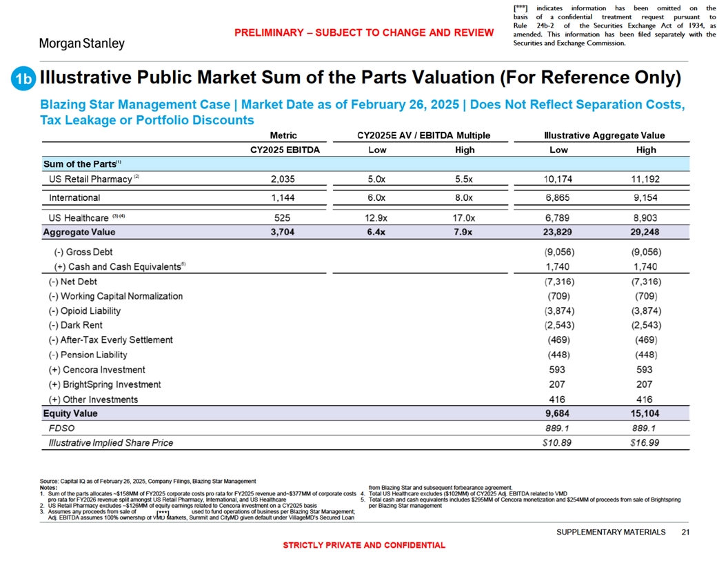Select the 15,104 high equity value

[645, 413]
